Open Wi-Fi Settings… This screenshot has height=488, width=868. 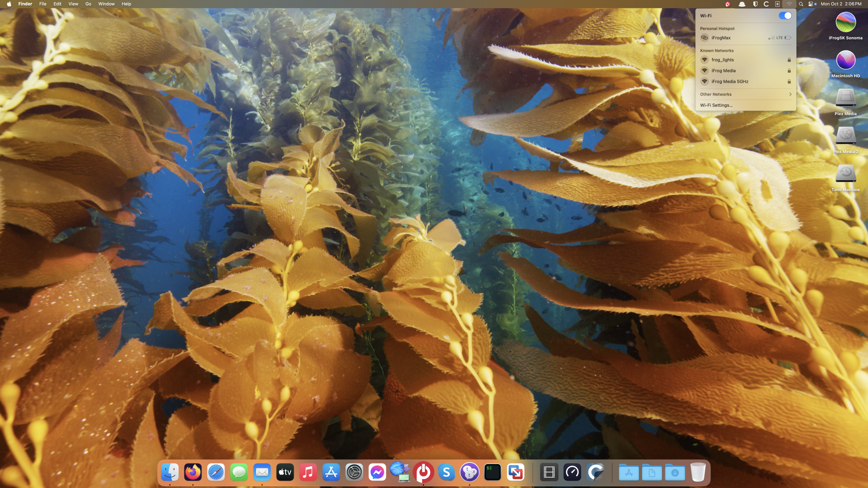716,105
